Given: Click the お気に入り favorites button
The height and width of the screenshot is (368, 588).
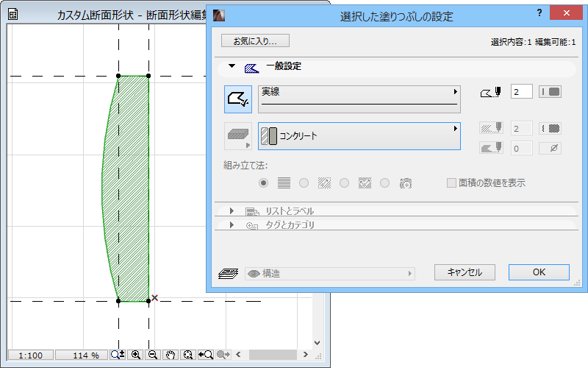Looking at the screenshot, I should pyautogui.click(x=255, y=40).
